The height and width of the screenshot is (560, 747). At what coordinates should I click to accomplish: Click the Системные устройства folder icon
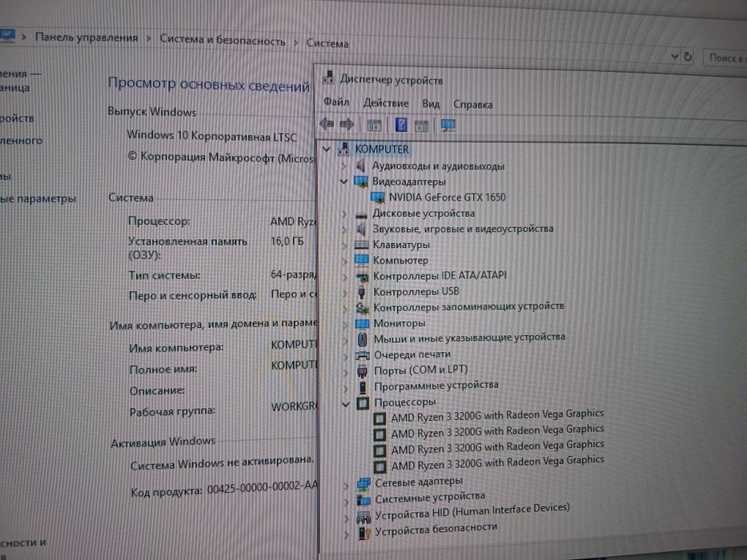(x=363, y=500)
